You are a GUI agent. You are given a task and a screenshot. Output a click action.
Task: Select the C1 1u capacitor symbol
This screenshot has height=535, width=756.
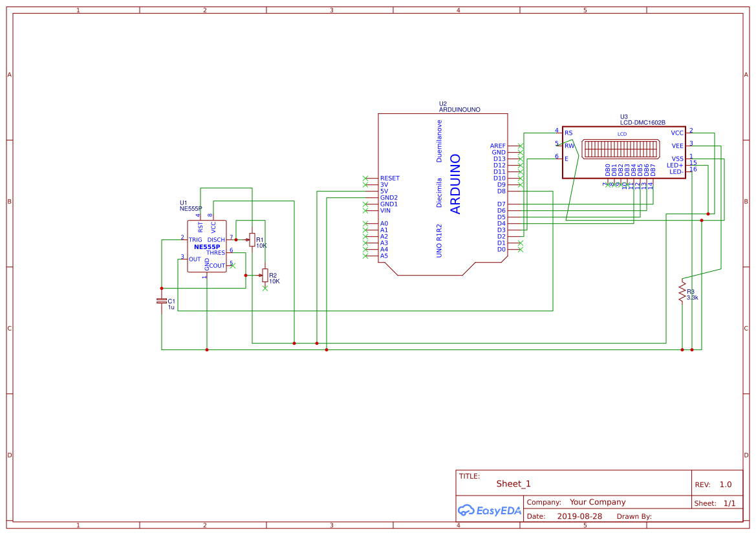(x=162, y=301)
